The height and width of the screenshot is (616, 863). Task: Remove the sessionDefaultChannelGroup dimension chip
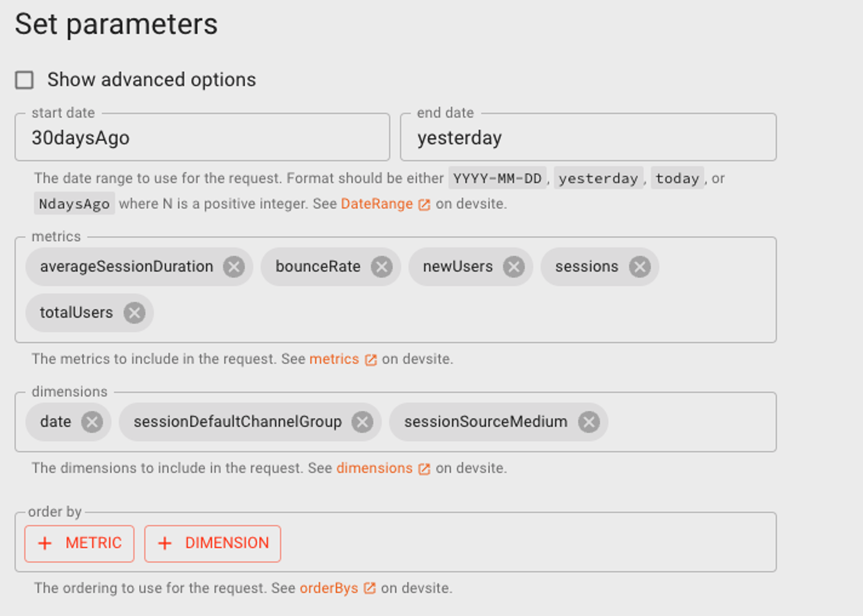tap(363, 422)
